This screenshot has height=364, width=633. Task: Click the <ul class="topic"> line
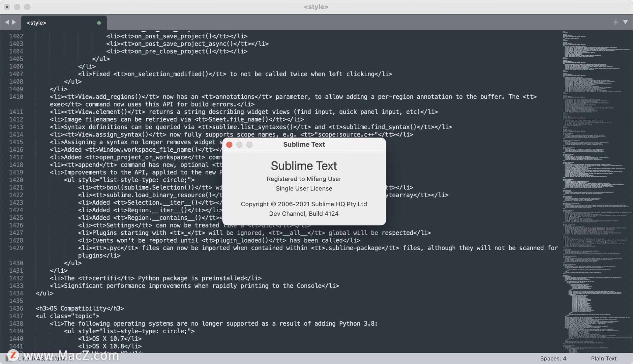coord(67,316)
